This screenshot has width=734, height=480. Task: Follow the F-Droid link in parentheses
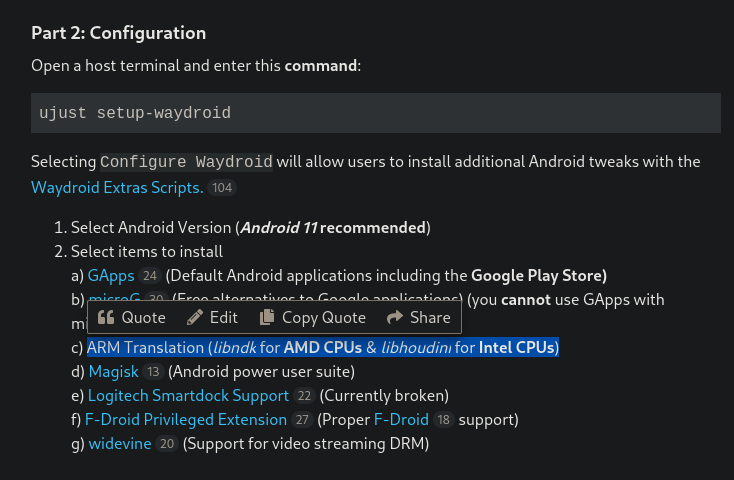click(x=401, y=420)
